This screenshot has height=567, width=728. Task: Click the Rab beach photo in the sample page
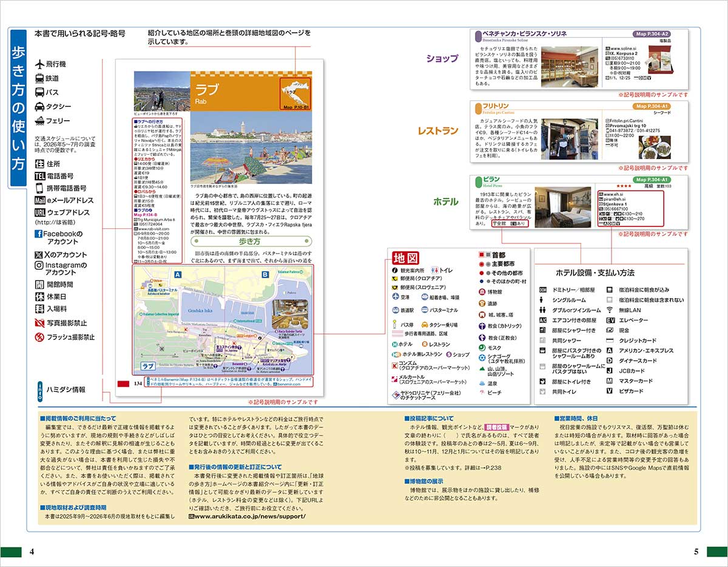coord(251,148)
